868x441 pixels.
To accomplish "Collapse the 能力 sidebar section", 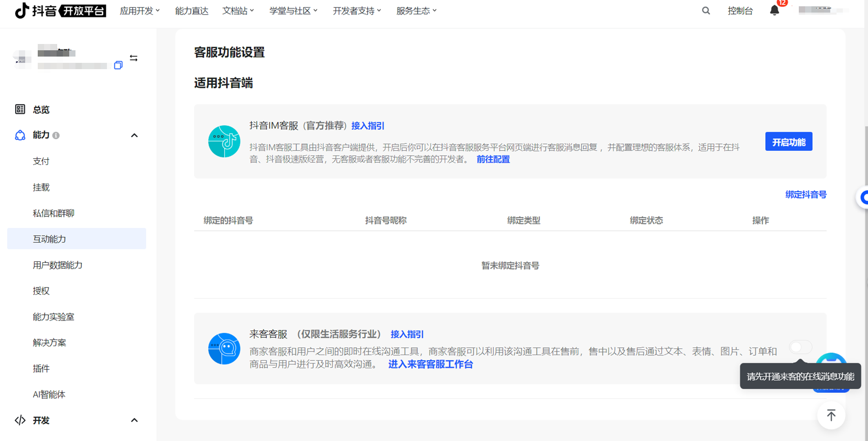I will (x=134, y=136).
